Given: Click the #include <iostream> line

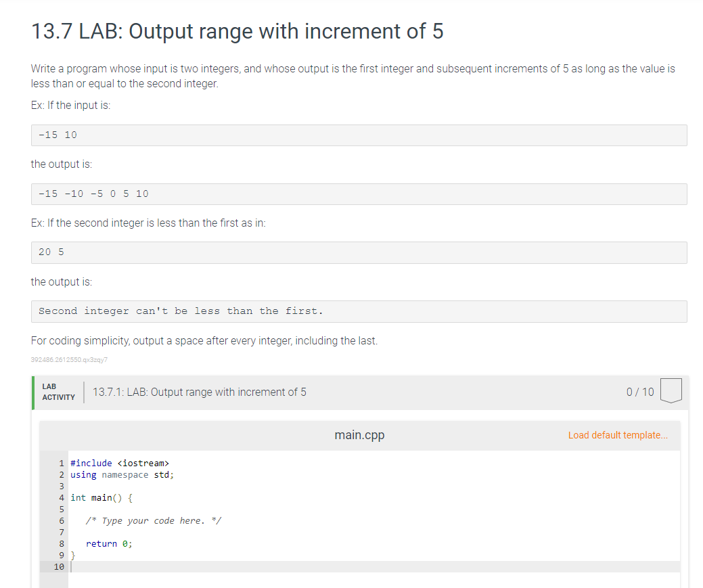Looking at the screenshot, I should (120, 463).
